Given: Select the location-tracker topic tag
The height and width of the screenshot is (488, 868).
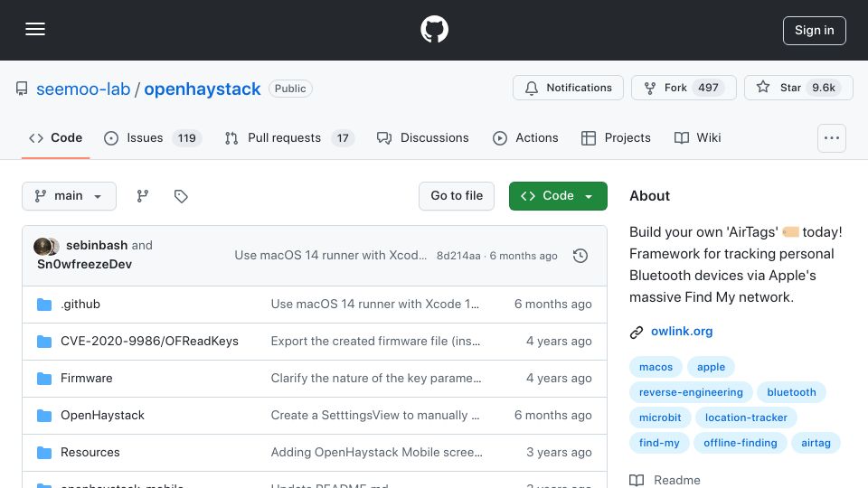Looking at the screenshot, I should pyautogui.click(x=746, y=418).
